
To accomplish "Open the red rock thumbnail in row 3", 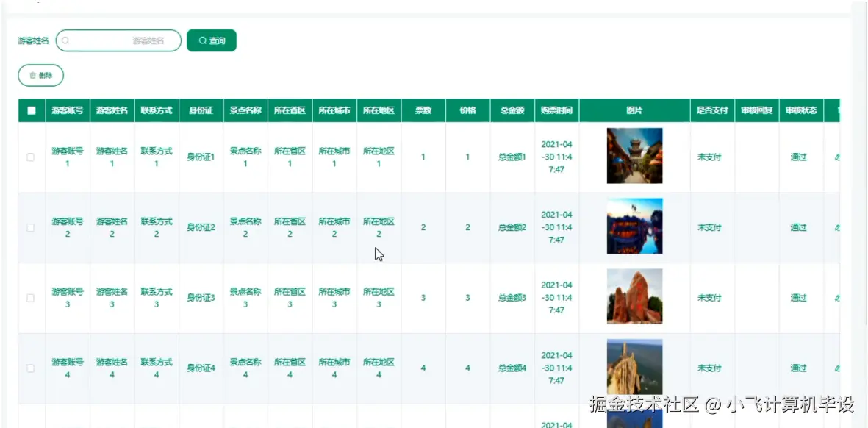I will [x=634, y=296].
